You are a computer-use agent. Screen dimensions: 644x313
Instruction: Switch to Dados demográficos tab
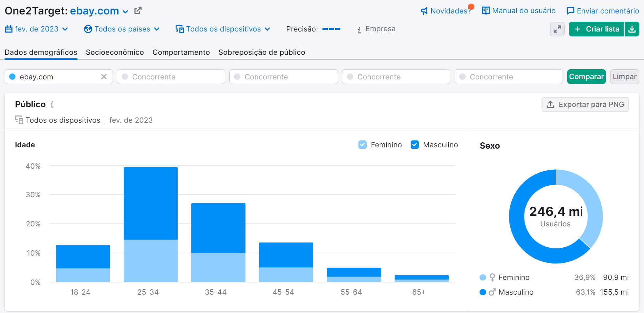pyautogui.click(x=41, y=52)
